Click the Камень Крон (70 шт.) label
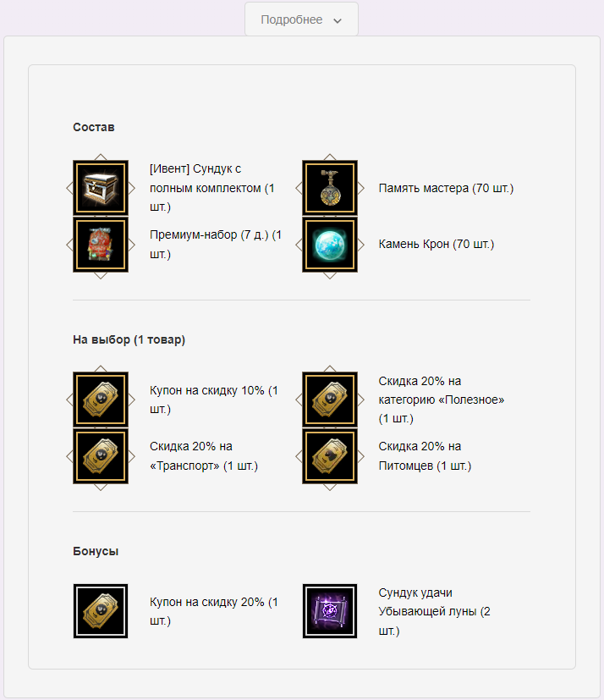Viewport: 604px width, 700px height. point(437,245)
